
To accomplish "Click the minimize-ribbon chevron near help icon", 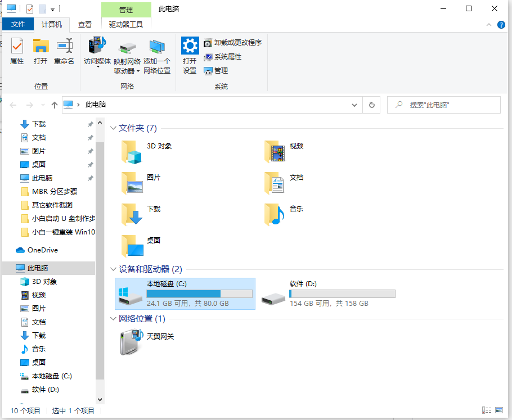I will [489, 24].
